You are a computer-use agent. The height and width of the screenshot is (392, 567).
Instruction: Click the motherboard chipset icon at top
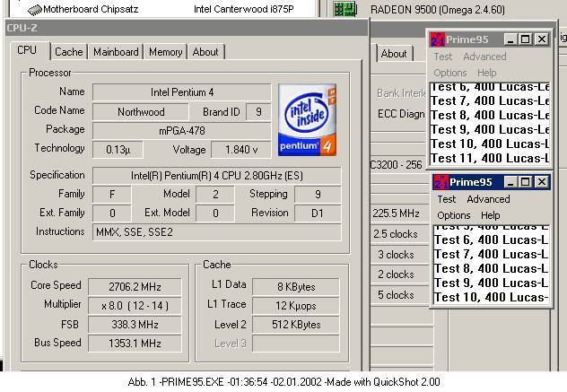(35, 10)
